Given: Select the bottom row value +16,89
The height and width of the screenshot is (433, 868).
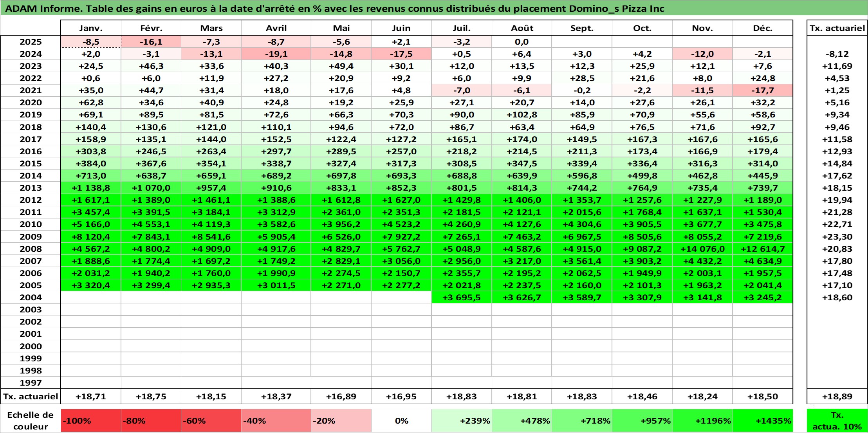Looking at the screenshot, I should pyautogui.click(x=341, y=397).
